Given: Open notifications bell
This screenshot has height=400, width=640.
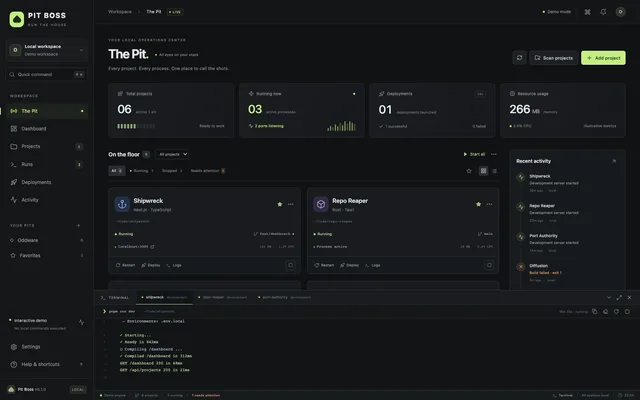Looking at the screenshot, I should pyautogui.click(x=603, y=12).
